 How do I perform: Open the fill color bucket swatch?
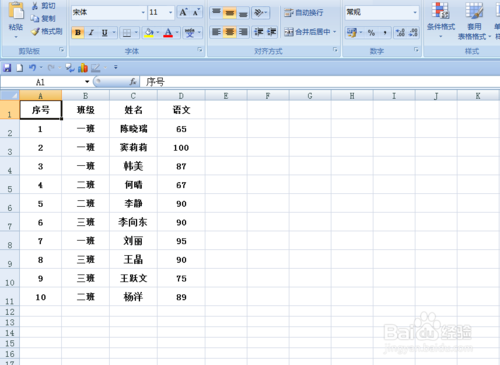[149, 33]
